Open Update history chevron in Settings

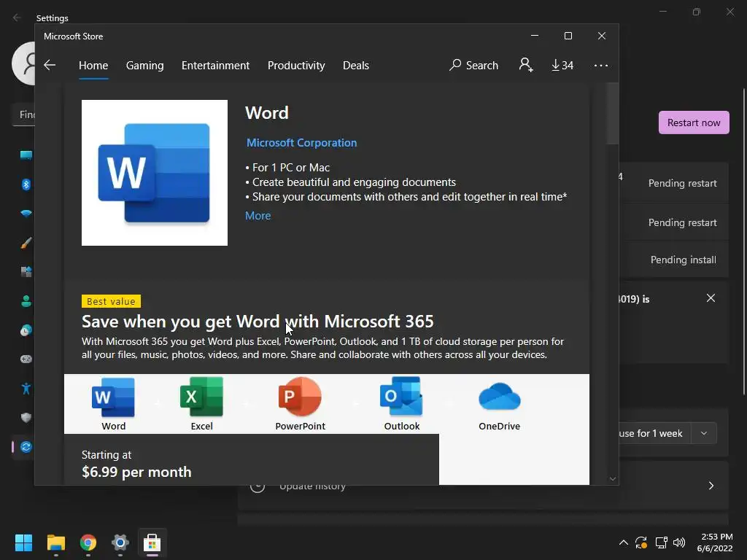pos(711,486)
